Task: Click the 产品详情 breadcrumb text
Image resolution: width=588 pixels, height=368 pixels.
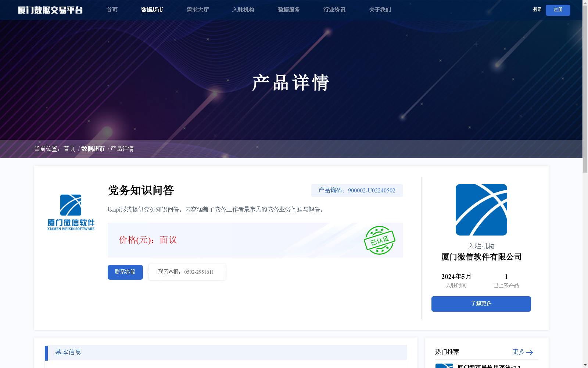Action: pos(122,149)
